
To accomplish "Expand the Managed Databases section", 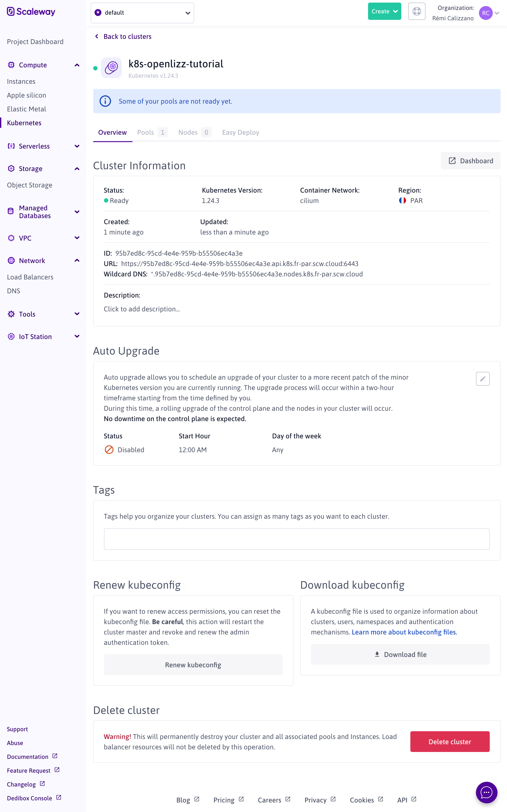I will tap(77, 212).
